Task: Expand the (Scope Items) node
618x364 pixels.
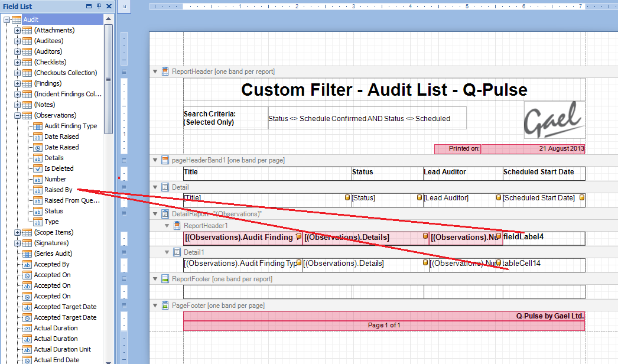Action: [17, 233]
